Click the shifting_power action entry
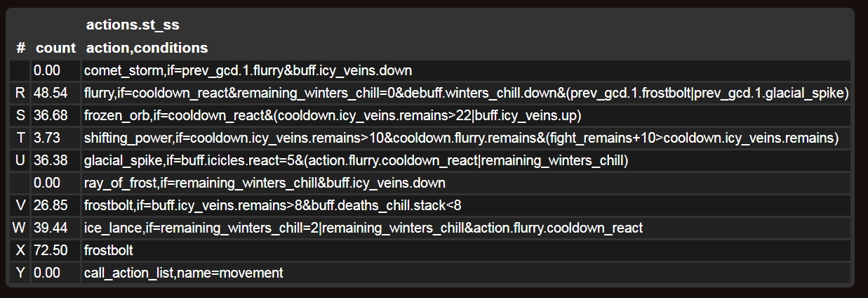The height and width of the screenshot is (298, 868). [x=461, y=138]
